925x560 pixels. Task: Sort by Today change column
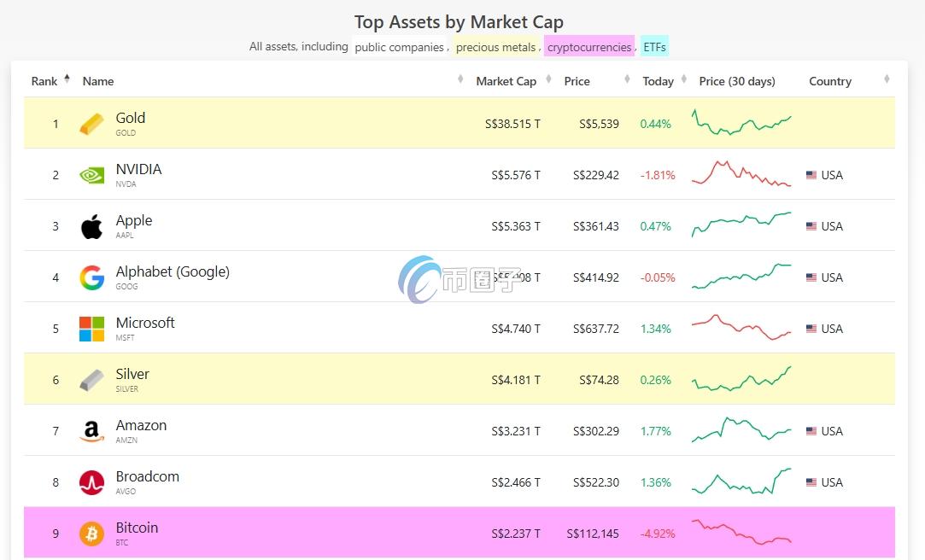point(658,81)
